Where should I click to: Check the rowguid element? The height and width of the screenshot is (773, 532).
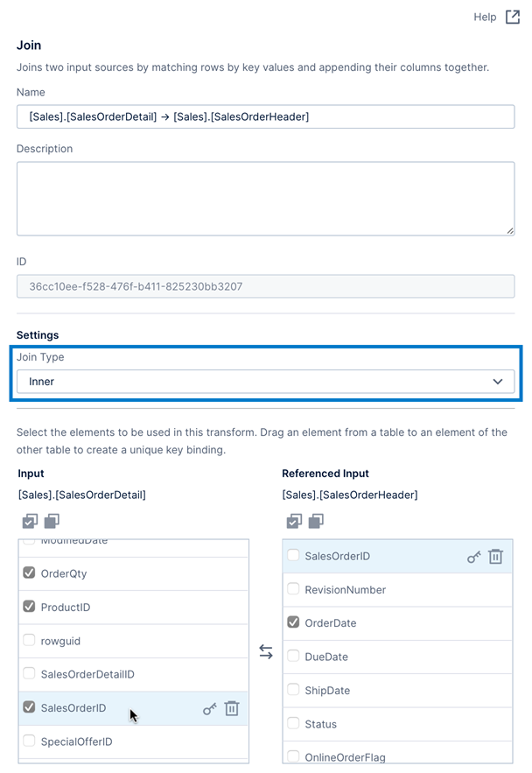pyautogui.click(x=29, y=640)
